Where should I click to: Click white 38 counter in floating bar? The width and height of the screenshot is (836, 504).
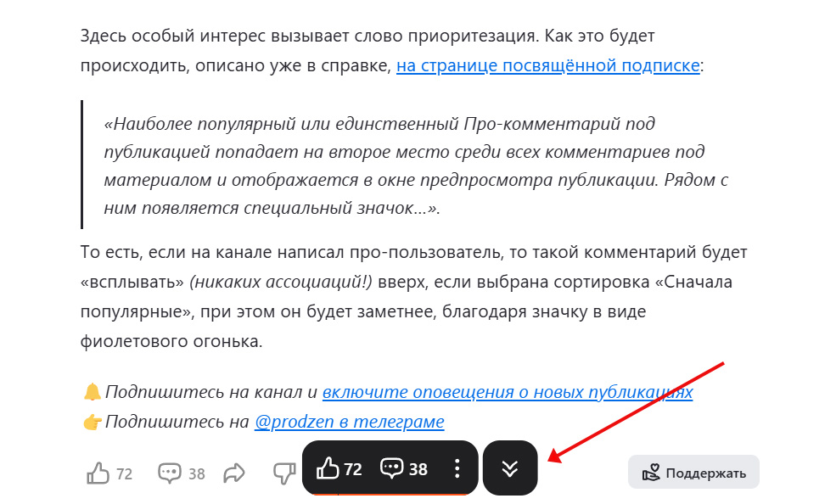pos(418,469)
